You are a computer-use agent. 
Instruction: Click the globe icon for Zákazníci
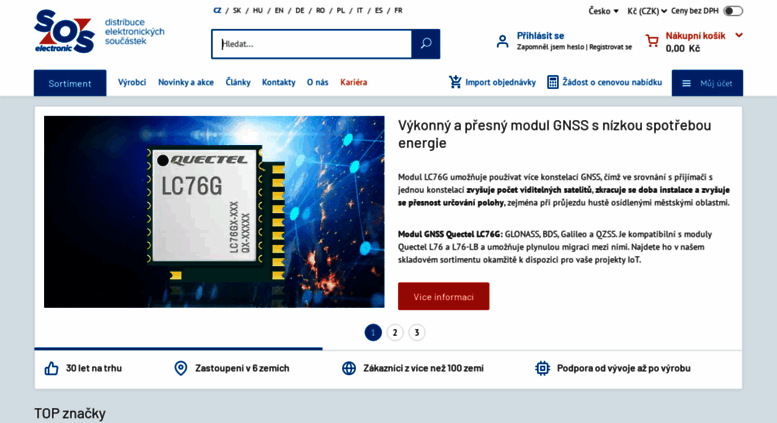tap(349, 368)
